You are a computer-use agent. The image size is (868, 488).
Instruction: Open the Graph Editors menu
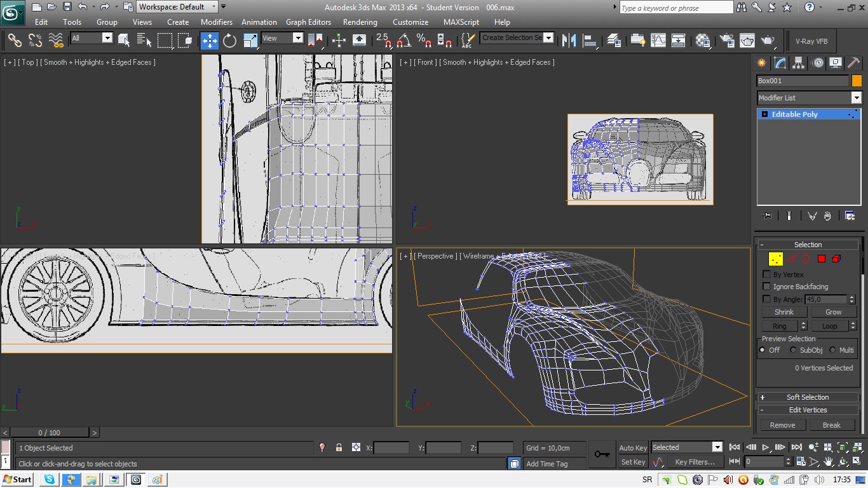[308, 22]
